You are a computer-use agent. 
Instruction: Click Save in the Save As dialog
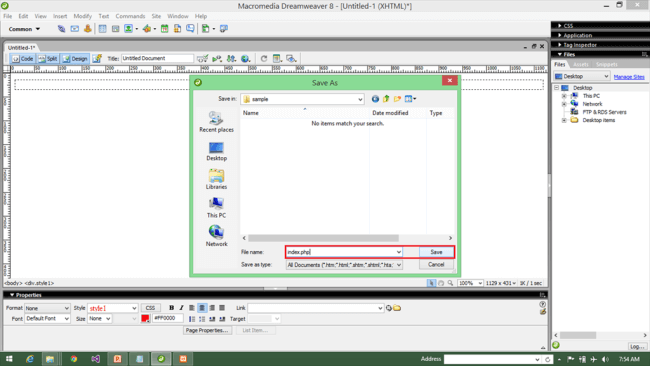click(436, 252)
